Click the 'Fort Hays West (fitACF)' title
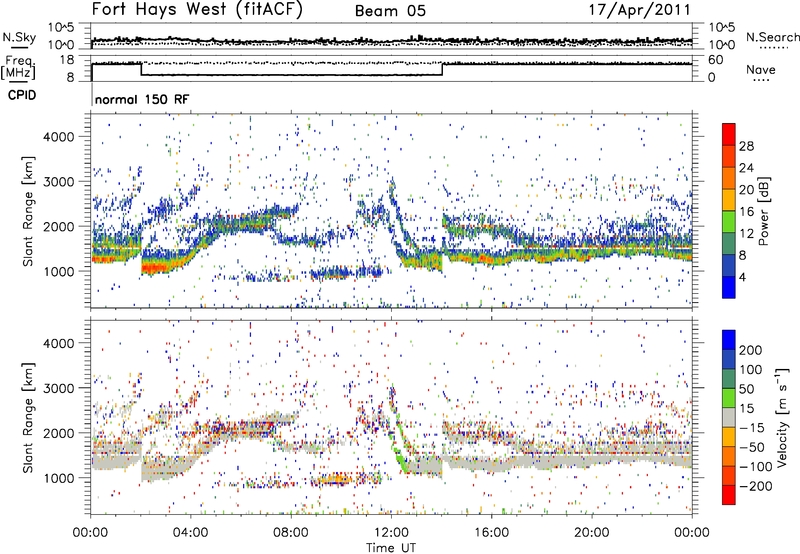The image size is (800, 554). tap(197, 10)
